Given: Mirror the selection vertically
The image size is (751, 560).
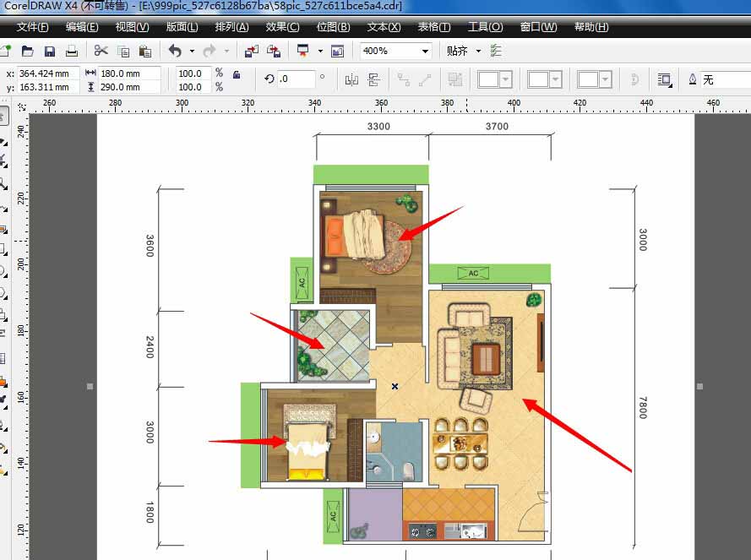Looking at the screenshot, I should (x=373, y=79).
